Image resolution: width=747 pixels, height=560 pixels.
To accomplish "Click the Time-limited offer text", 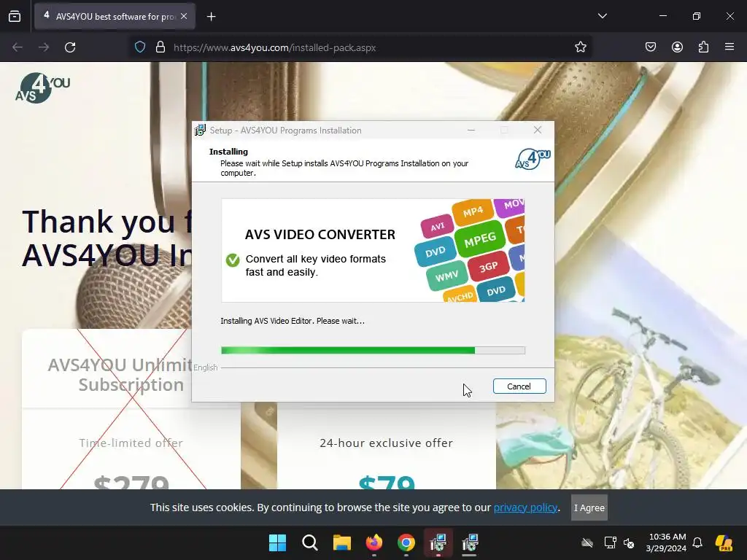I will point(131,443).
